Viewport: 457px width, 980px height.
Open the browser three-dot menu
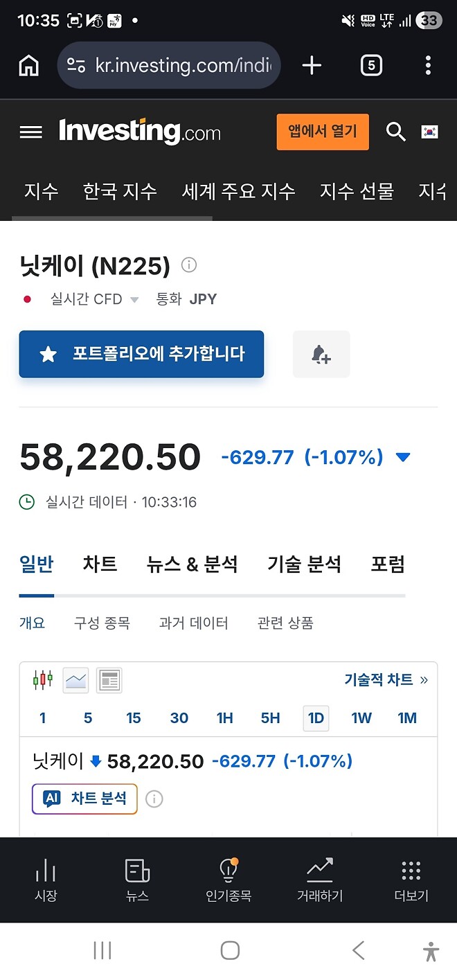pyautogui.click(x=428, y=65)
